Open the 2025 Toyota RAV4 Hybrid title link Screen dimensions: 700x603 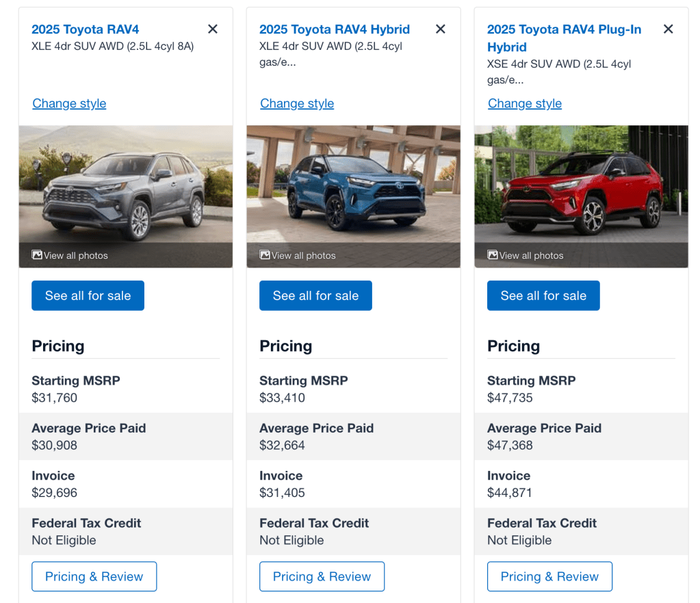click(335, 29)
